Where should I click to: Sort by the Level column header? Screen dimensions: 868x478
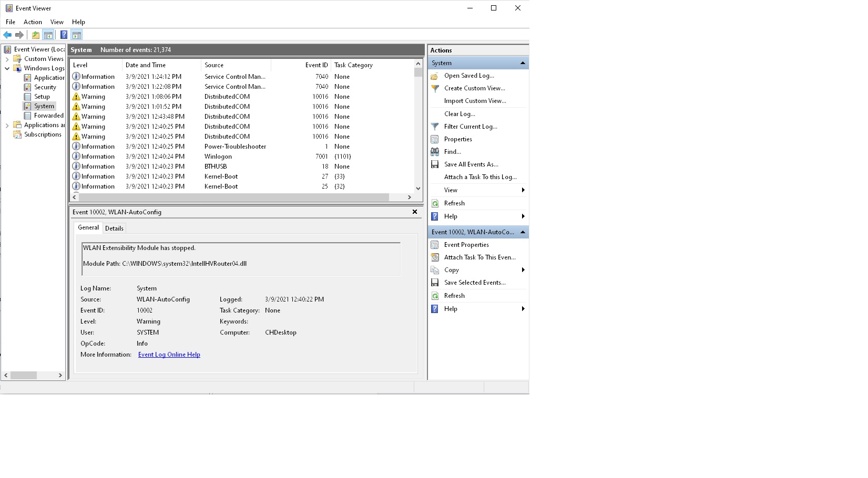point(96,65)
